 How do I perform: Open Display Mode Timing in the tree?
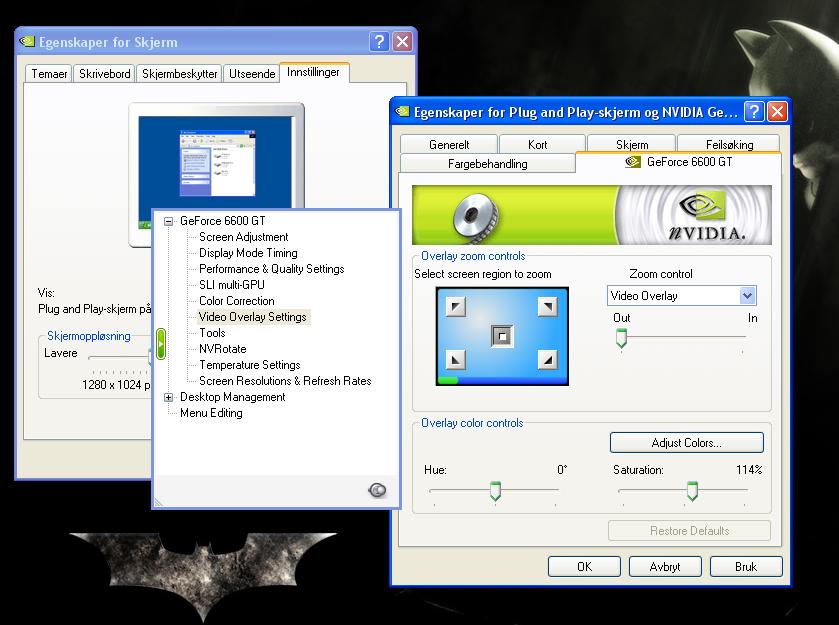pyautogui.click(x=248, y=253)
